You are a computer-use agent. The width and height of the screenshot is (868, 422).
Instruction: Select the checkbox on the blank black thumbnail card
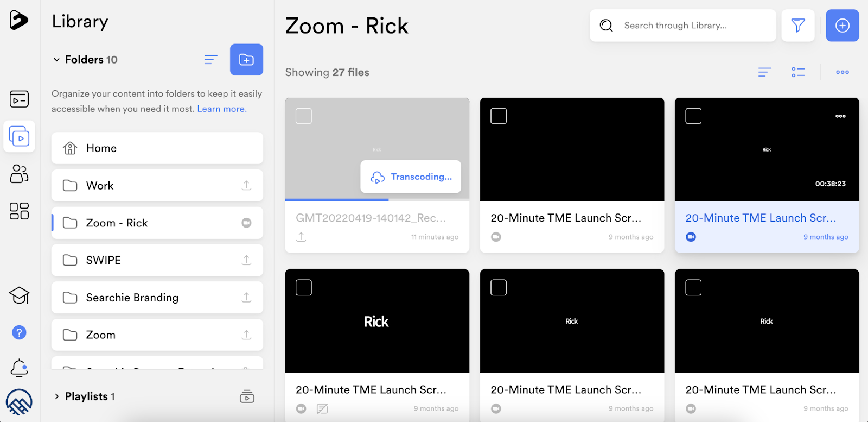(499, 116)
